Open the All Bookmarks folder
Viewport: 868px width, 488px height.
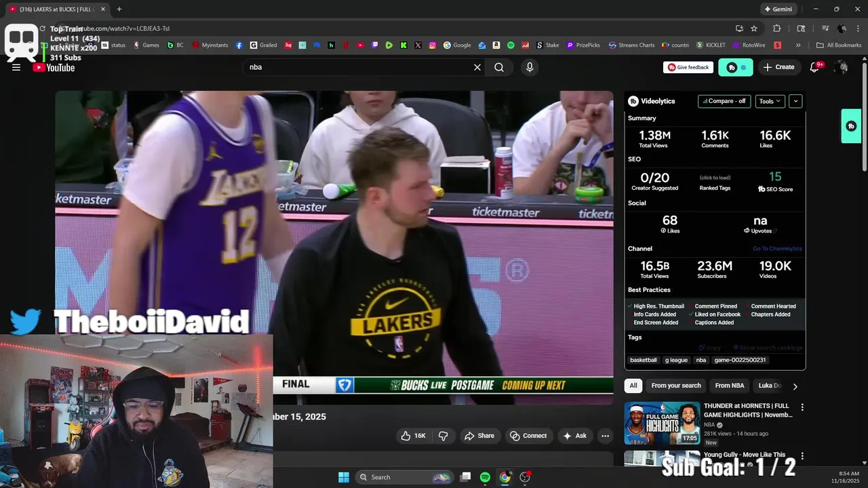pyautogui.click(x=839, y=45)
